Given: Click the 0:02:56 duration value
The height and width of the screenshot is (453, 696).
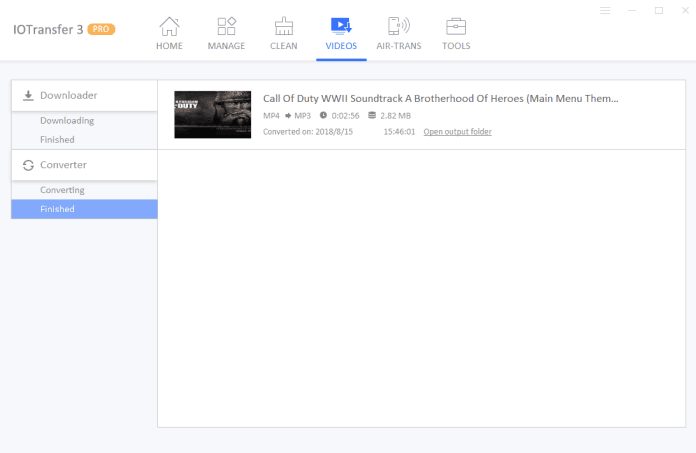Looking at the screenshot, I should tap(345, 116).
